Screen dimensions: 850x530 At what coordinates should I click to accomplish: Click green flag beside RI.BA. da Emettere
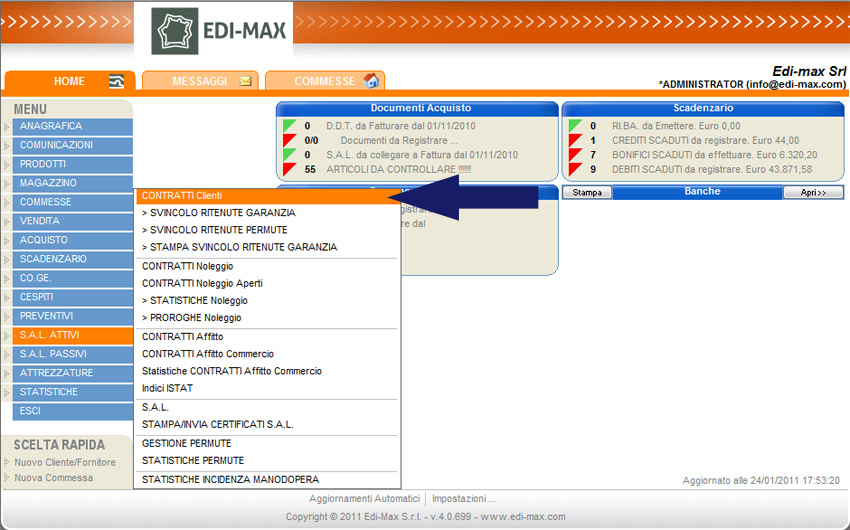coord(576,126)
